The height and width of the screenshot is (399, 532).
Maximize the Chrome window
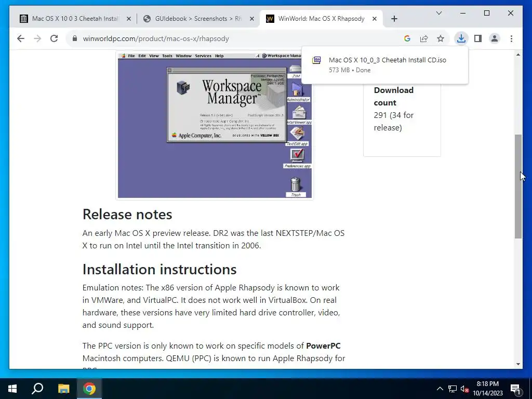(x=486, y=13)
